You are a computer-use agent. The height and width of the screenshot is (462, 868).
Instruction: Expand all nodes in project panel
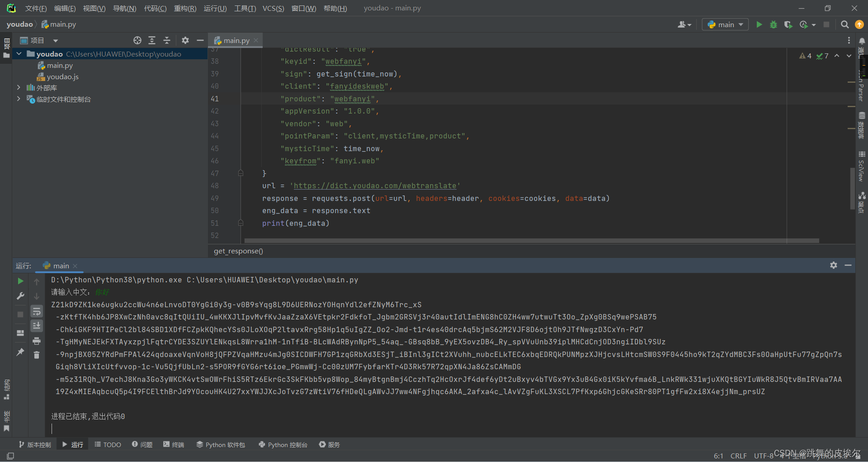152,40
